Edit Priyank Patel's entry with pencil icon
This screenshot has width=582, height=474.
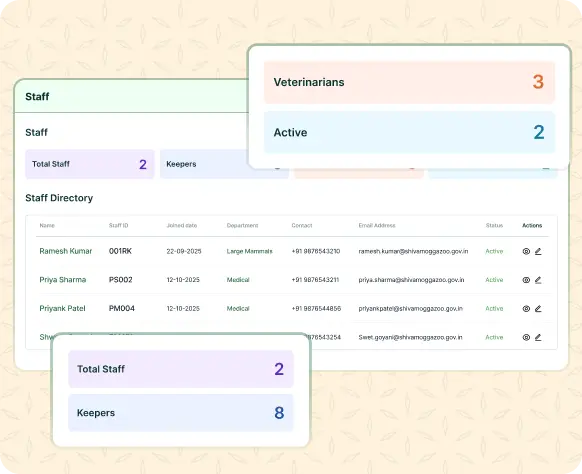coord(538,308)
